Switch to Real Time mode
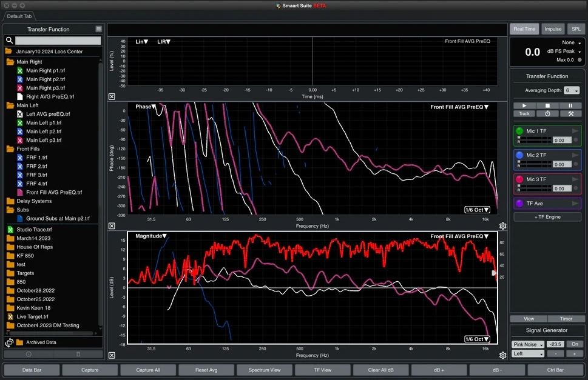This screenshot has width=588, height=380. coord(524,29)
